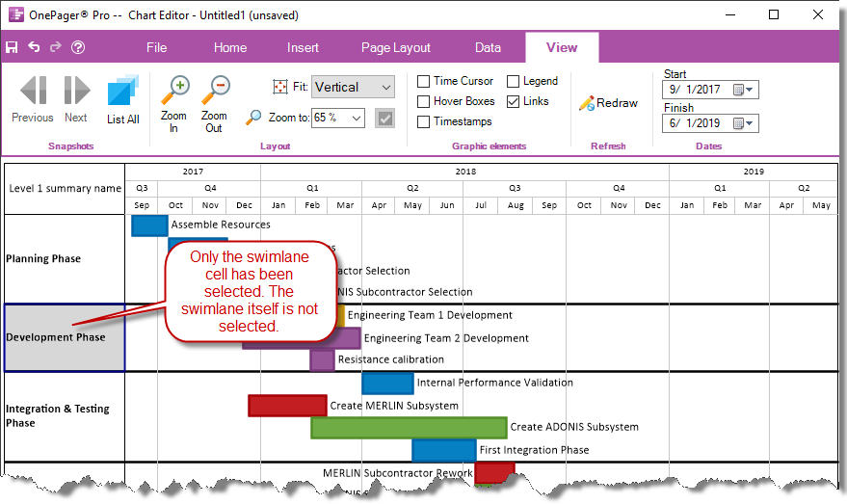Click the Engineering Team 1 Development label
This screenshot has width=847, height=504.
[x=430, y=315]
